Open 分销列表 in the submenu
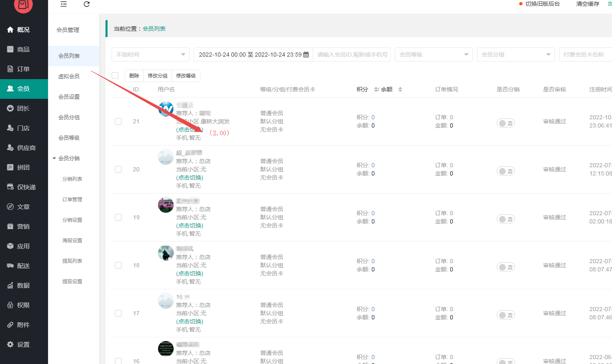 (72, 179)
